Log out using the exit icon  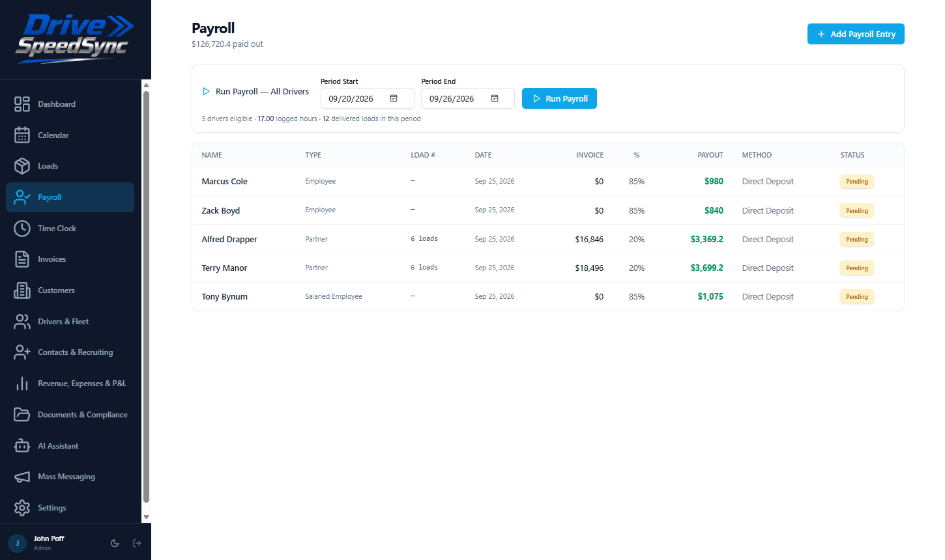coord(137,543)
